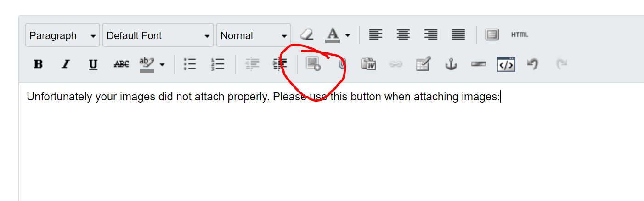The height and width of the screenshot is (201, 644).
Task: Click the Undo arrow icon
Action: pyautogui.click(x=532, y=64)
